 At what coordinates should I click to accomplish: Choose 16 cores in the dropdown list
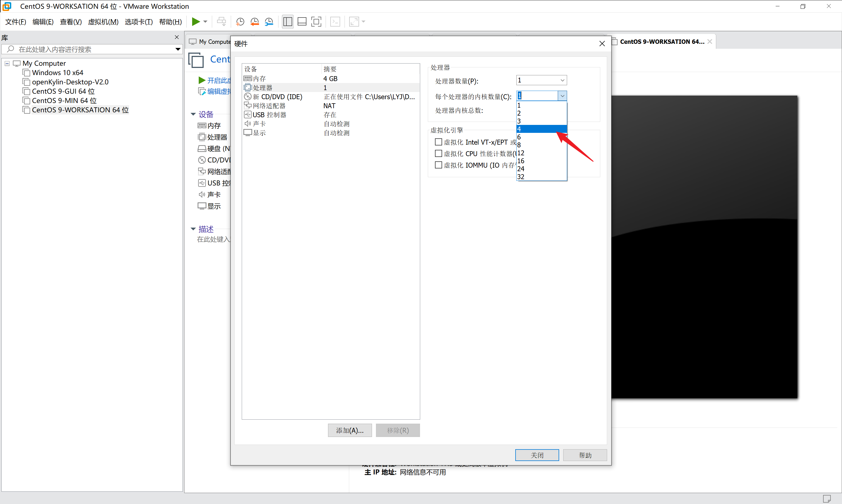[x=542, y=161]
